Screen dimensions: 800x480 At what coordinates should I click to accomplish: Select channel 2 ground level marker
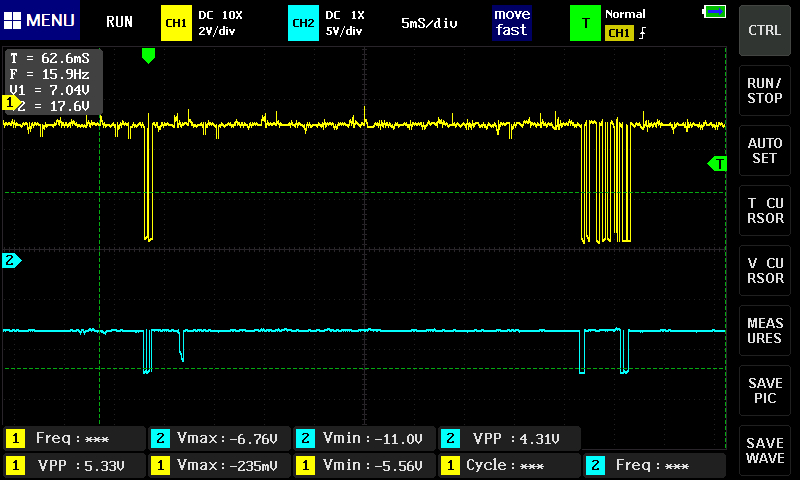11,261
